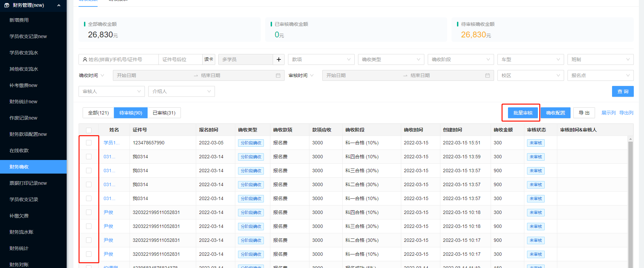Viewport: 644px width, 268px height.
Task: Expand the 车型 dropdown filter
Action: click(530, 59)
